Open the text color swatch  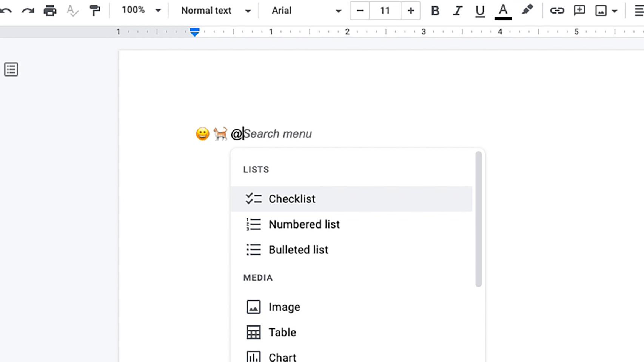pos(502,11)
